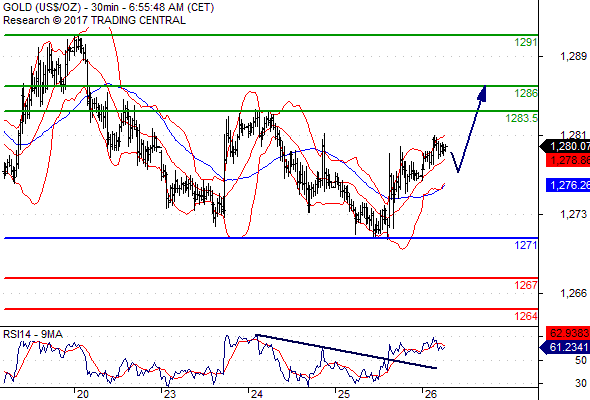
Task: Click the GOLD (US$/OZ) chart title
Action: point(42,7)
